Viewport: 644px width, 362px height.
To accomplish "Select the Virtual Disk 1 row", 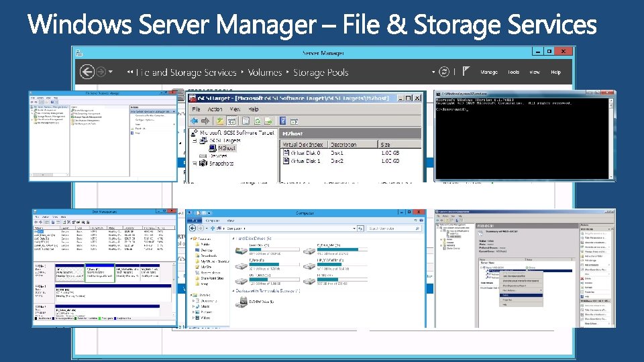I will [x=352, y=161].
